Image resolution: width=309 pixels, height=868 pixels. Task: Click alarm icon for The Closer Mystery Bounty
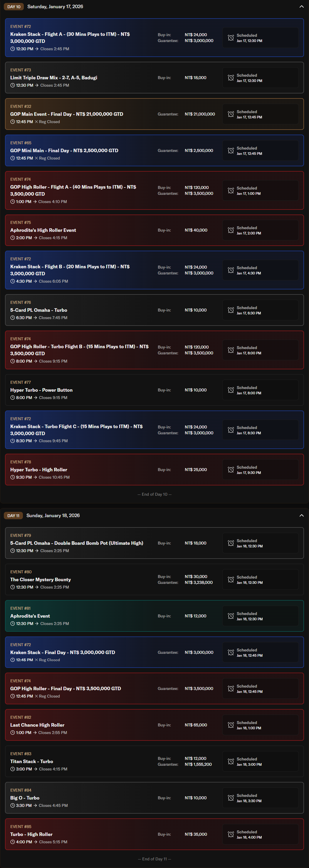(x=231, y=579)
